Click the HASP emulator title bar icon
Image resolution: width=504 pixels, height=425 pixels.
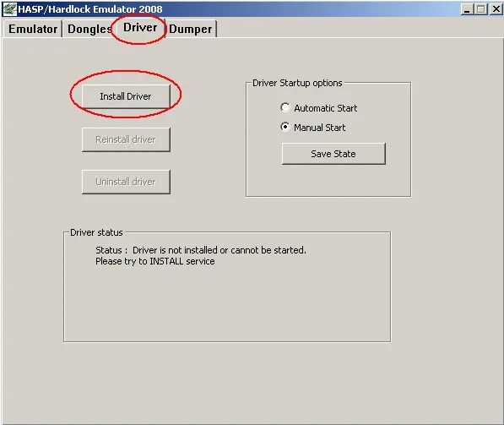(9, 8)
